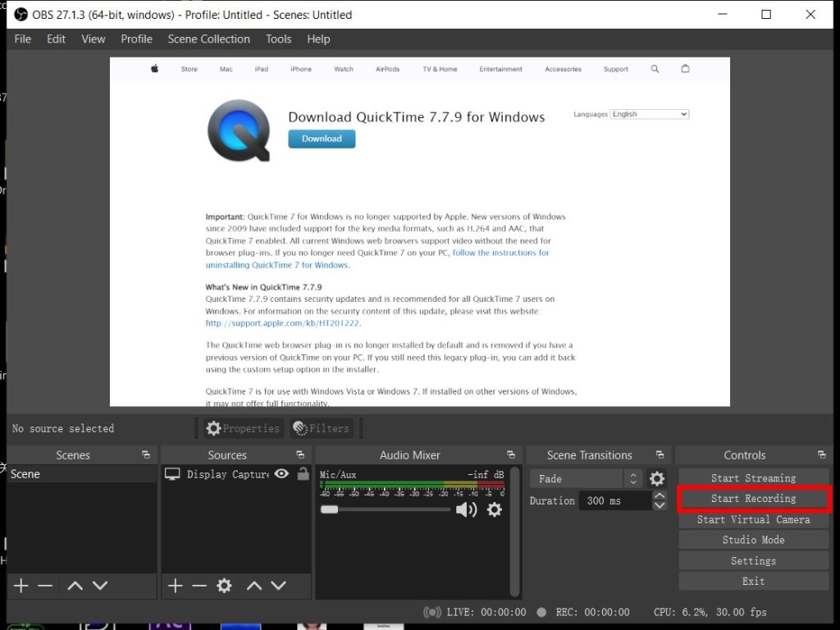Click the CPU: 6.2%, 30.00 fps status
Viewport: 840px width, 630px height.
point(710,612)
